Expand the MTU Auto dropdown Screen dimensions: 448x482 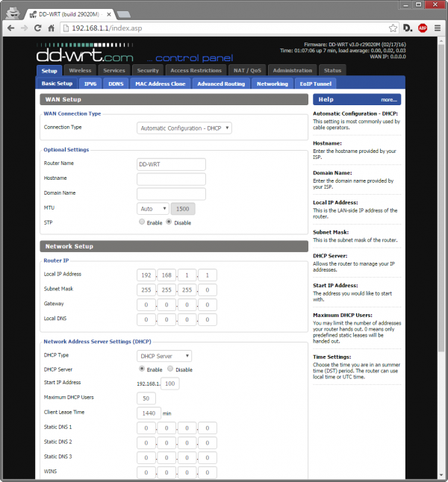[x=152, y=209]
